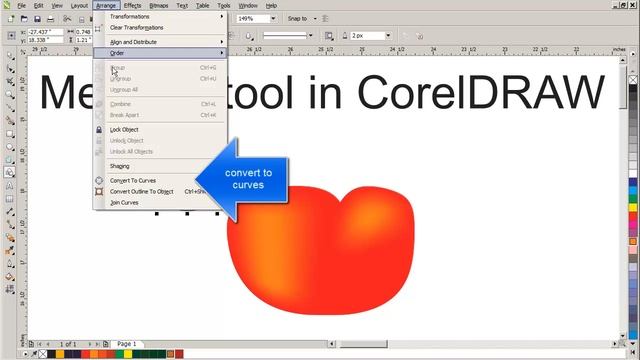Open the document palette flyout arrow
The height and width of the screenshot is (360, 640).
coord(26,354)
